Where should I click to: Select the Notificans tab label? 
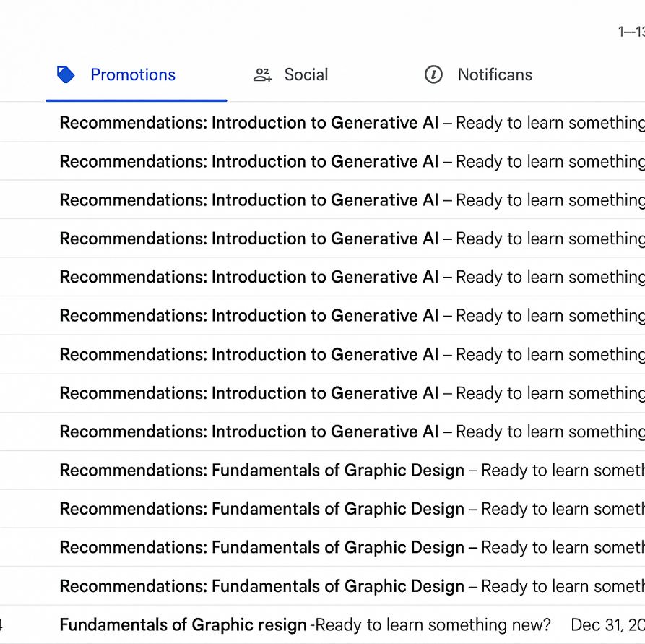(495, 74)
